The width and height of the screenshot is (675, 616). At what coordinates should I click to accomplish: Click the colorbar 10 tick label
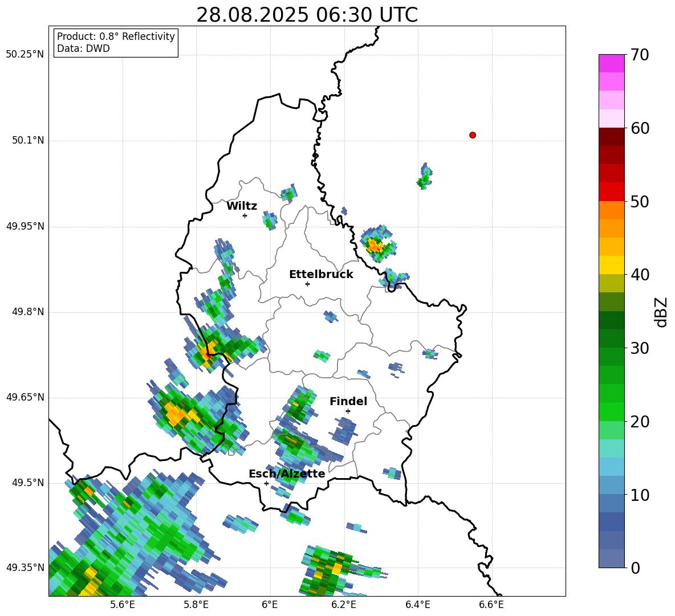pos(640,495)
